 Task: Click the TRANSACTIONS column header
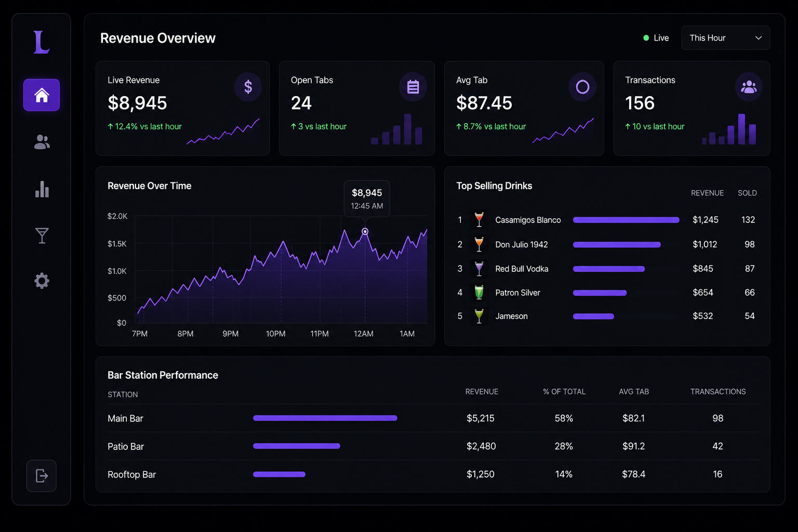(718, 392)
